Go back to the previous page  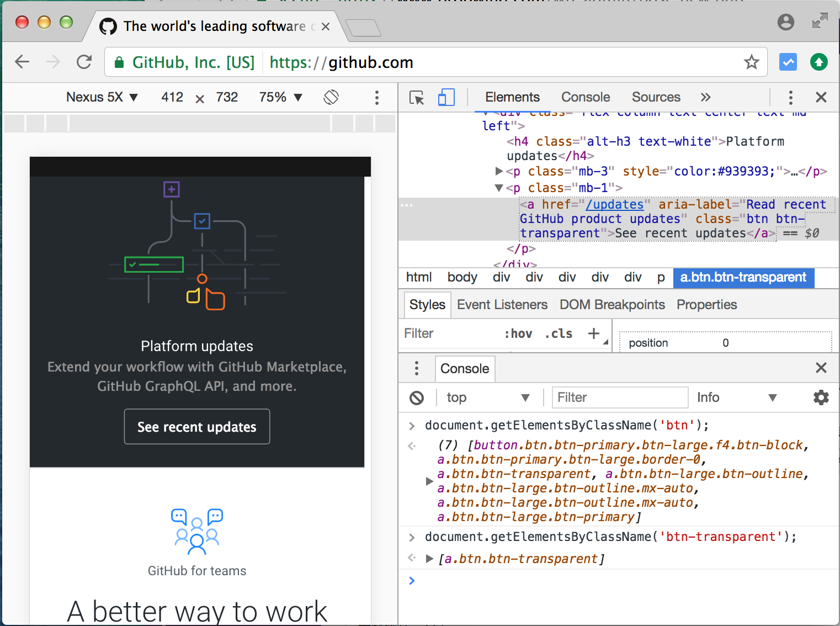click(22, 62)
